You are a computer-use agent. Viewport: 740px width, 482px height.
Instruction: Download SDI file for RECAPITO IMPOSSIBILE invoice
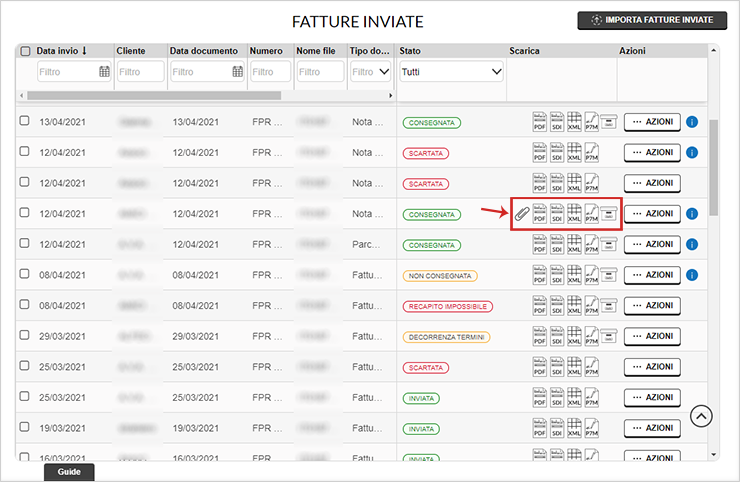[557, 306]
